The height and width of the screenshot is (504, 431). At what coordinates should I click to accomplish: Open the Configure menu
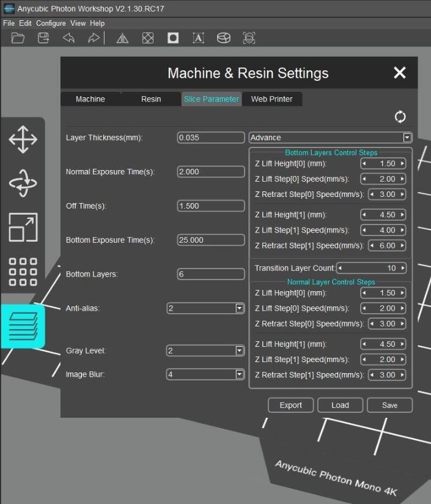51,23
